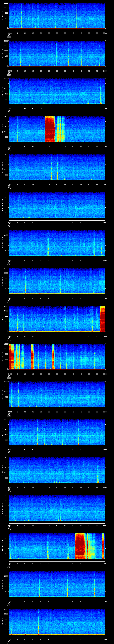
Task: Click the 24:00 end time label
Action: 105,71
